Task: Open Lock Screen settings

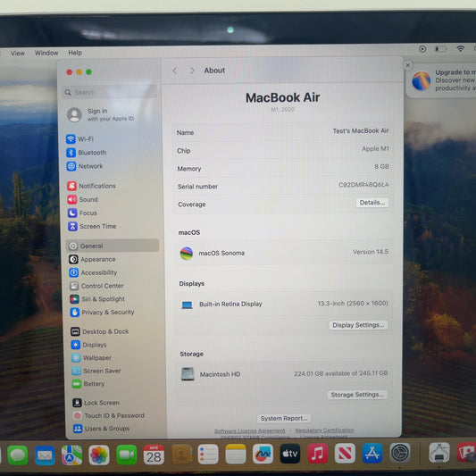Action: pos(96,403)
